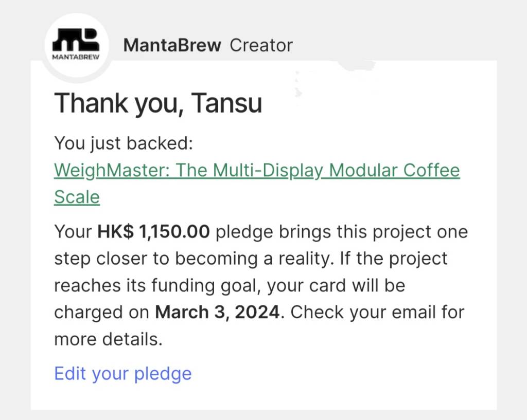Click the "You just backed:" text
Screen dimensions: 527x420
123,143
